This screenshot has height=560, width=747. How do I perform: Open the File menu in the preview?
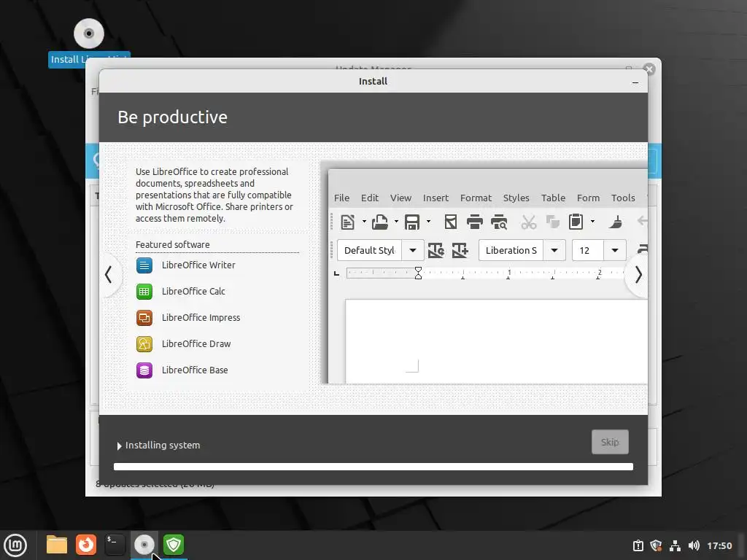coord(341,198)
